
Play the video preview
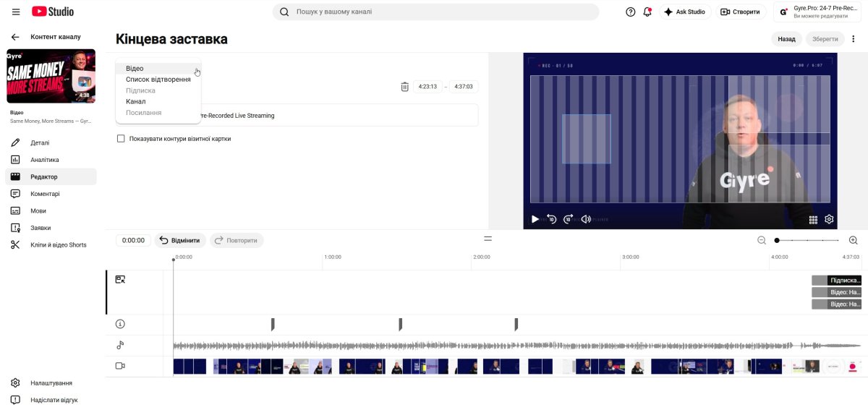coord(535,219)
